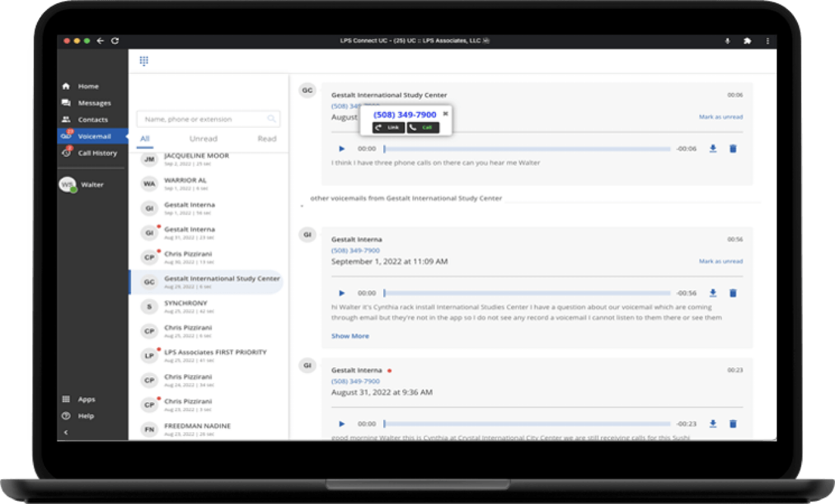
Task: Click the WA avatar in voicemail list
Action: point(149,184)
